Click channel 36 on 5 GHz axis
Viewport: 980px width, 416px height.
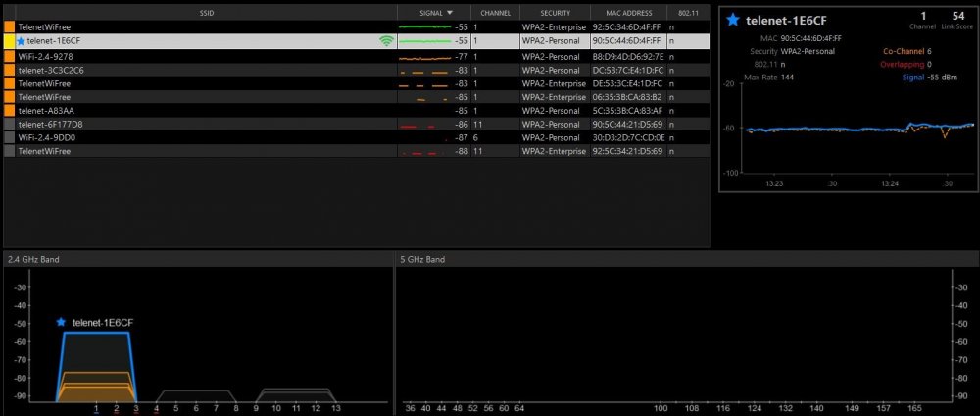click(x=410, y=408)
